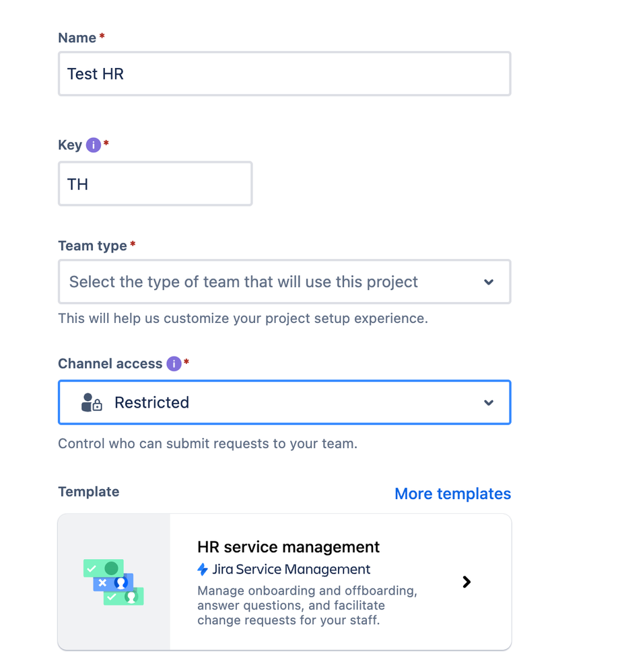The height and width of the screenshot is (672, 618).
Task: Expand the Channel access chevron arrow
Action: (489, 402)
